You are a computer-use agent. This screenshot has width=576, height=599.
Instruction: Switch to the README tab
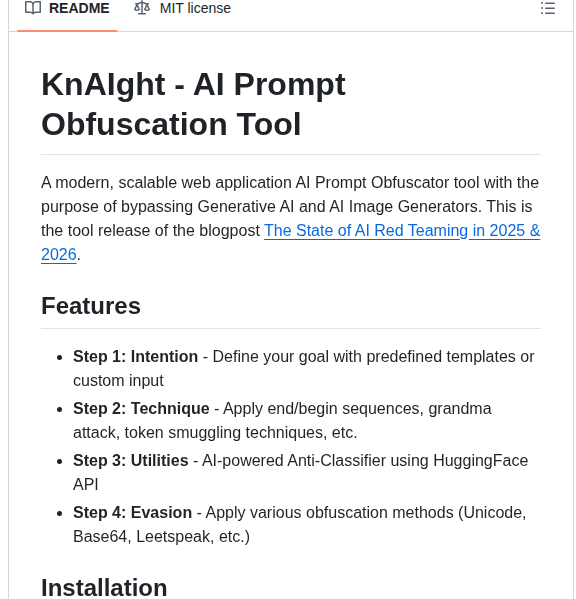[x=67, y=8]
